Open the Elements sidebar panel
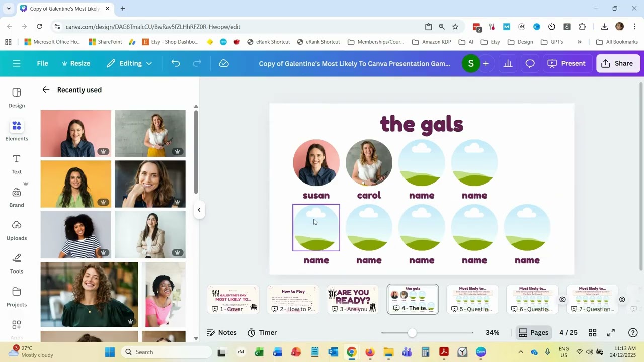 tap(17, 131)
